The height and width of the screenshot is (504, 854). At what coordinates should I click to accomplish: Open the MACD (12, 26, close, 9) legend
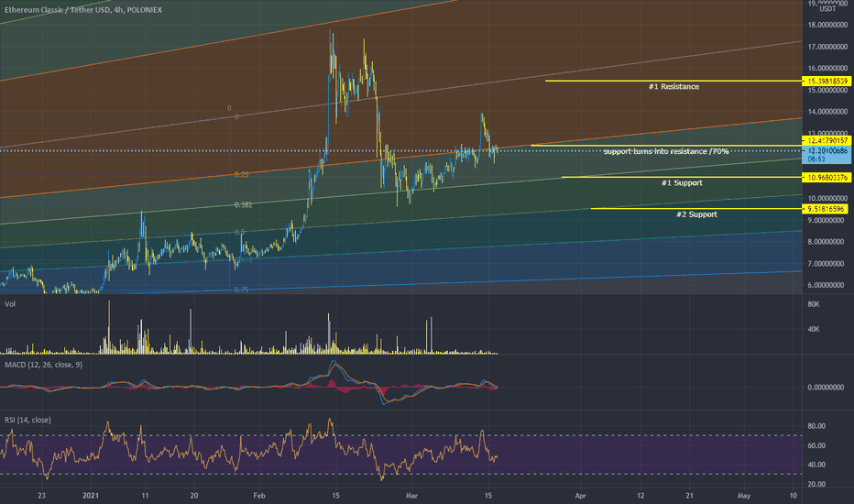[x=44, y=365]
